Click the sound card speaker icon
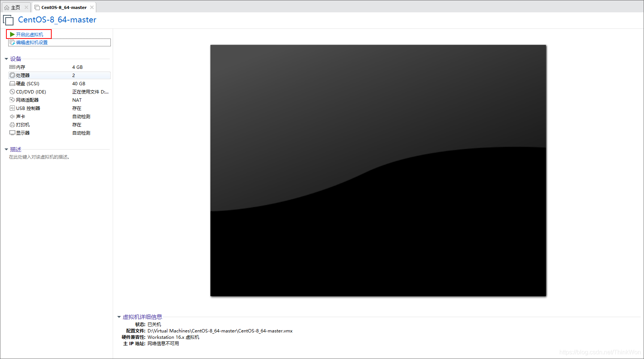The image size is (644, 359). (x=12, y=117)
